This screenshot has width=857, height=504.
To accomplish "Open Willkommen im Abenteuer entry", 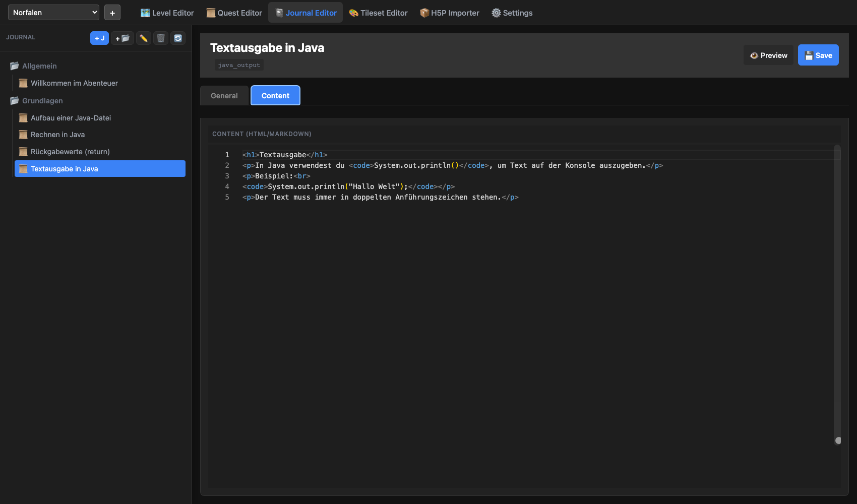I will [x=74, y=83].
